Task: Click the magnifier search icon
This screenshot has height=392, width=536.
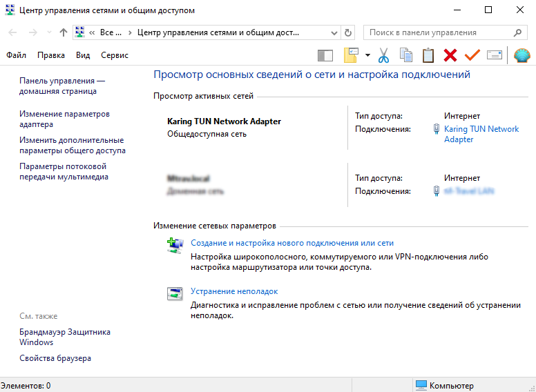Action: point(517,32)
